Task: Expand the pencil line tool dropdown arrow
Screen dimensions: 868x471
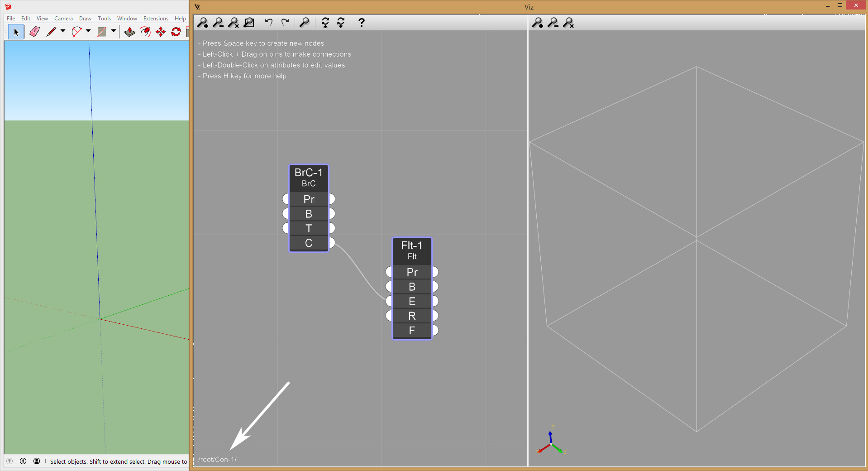Action: pyautogui.click(x=63, y=31)
